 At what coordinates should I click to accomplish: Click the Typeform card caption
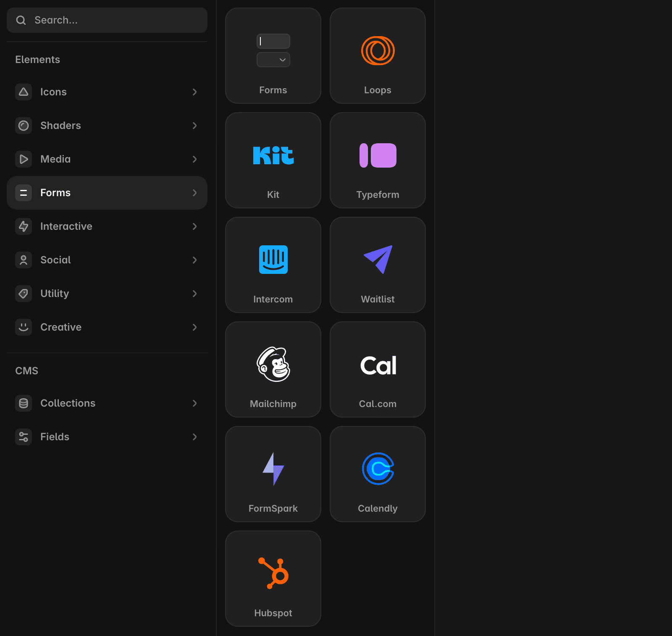point(378,195)
